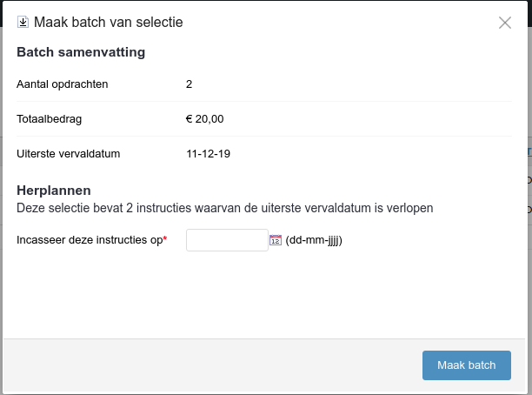Click the 'Aantal opdrachten' label
532x395 pixels.
(63, 84)
